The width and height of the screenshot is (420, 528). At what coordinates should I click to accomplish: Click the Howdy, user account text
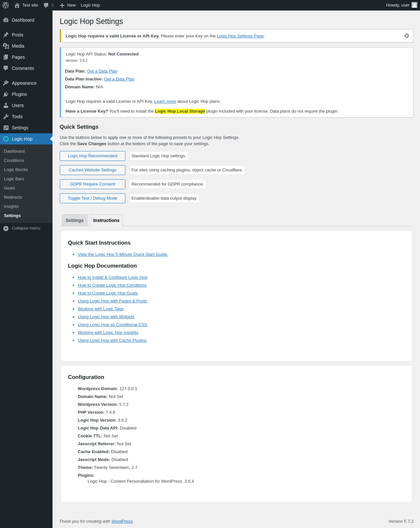398,5
